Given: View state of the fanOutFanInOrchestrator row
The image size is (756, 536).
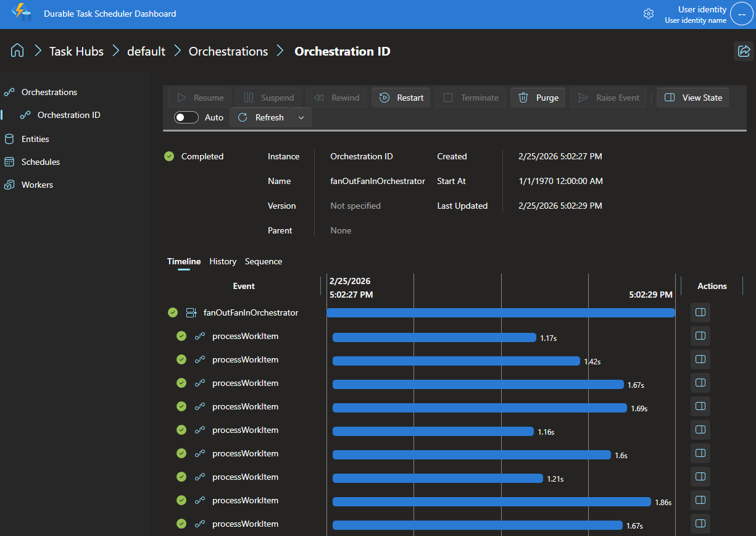Looking at the screenshot, I should [700, 312].
